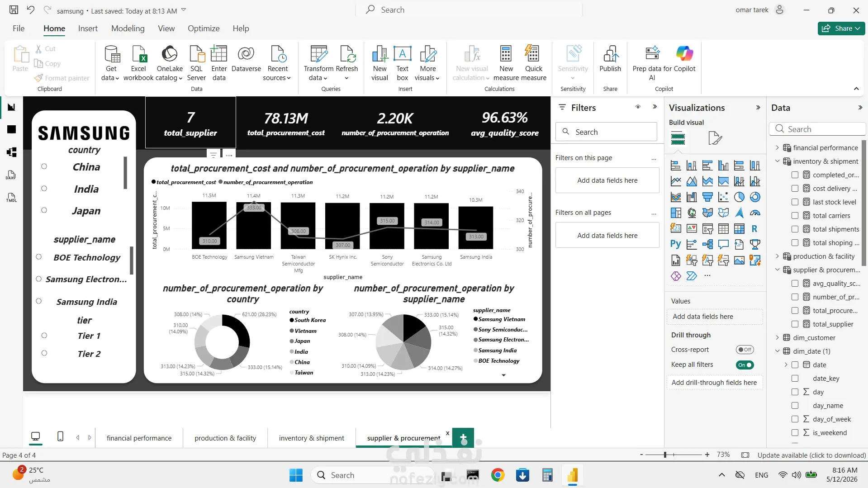This screenshot has height=488, width=868.
Task: Switch to Report view in left sidebar
Action: [12, 107]
